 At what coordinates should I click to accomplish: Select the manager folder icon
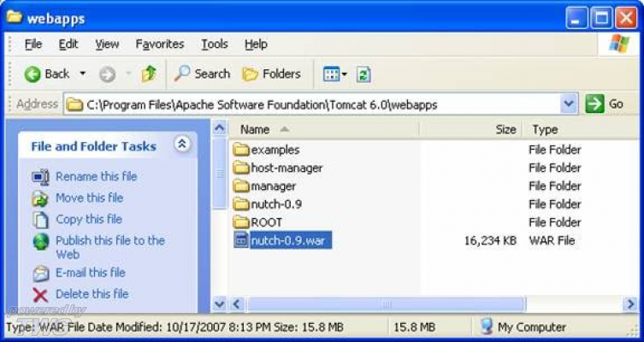pos(241,186)
